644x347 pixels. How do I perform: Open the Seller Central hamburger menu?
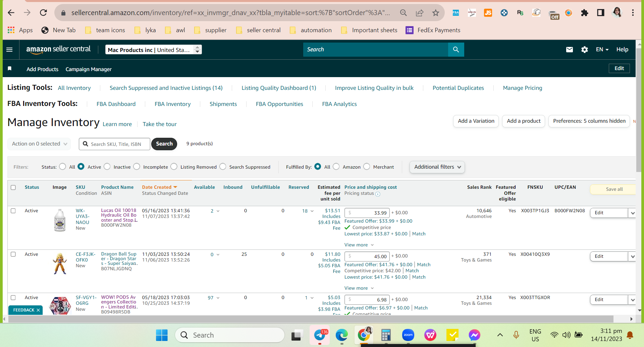tap(9, 50)
